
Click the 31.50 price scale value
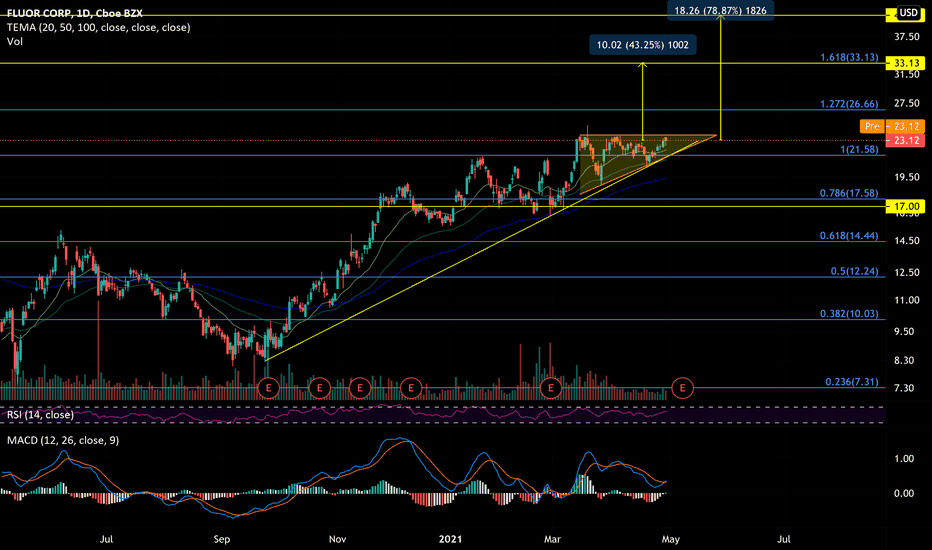click(x=907, y=74)
